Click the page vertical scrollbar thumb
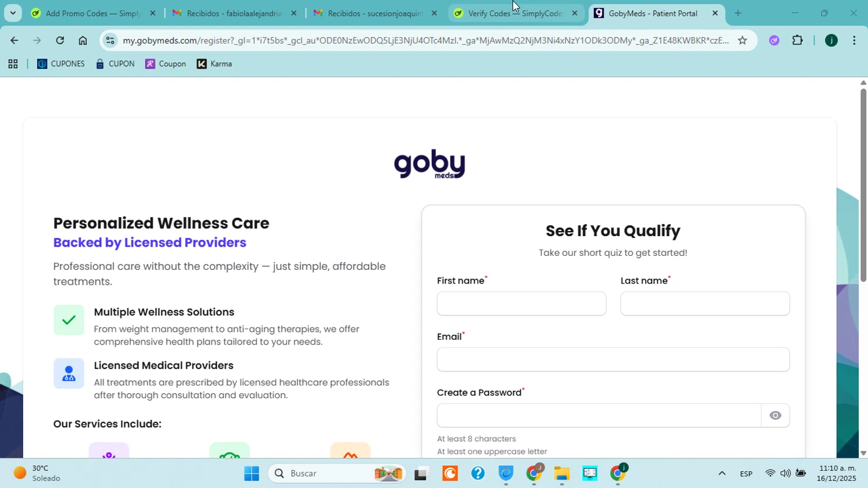Screen dimensions: 868x488 (x=863, y=185)
